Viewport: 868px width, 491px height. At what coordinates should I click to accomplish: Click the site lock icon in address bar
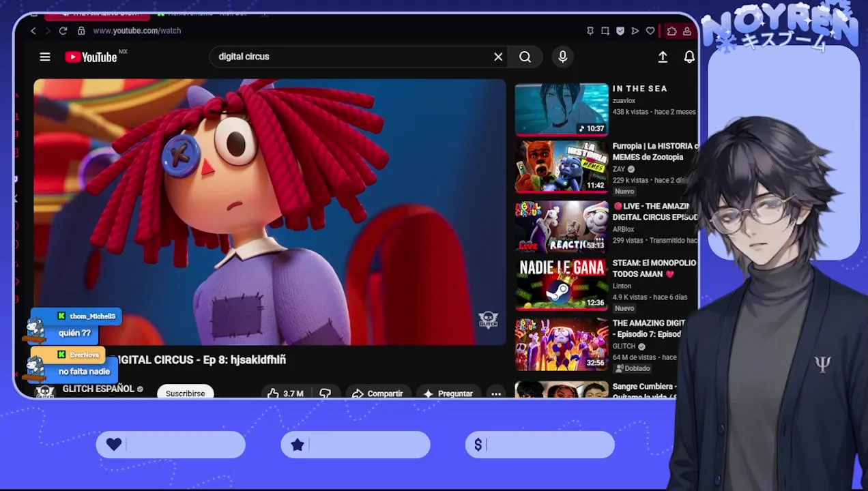click(x=81, y=31)
